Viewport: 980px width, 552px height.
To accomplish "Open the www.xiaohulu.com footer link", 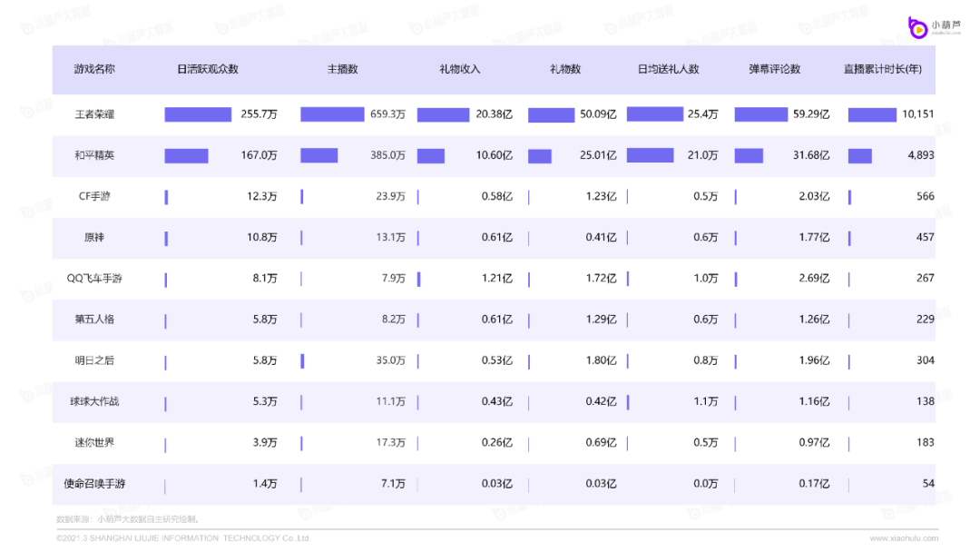I will [903, 538].
